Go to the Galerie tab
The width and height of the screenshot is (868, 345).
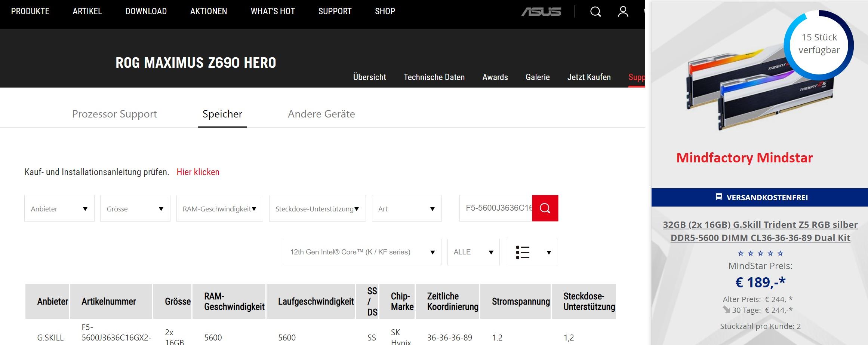[x=538, y=77]
